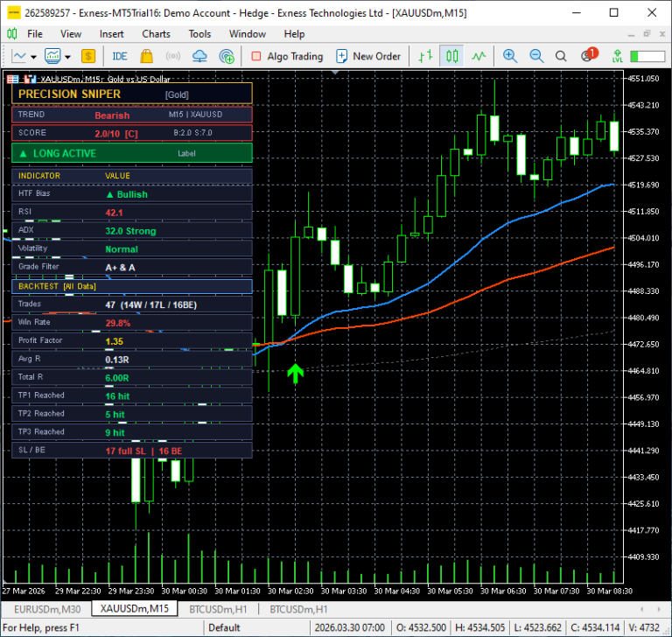
Task: Switch chart to candlesticks mode
Action: point(451,56)
